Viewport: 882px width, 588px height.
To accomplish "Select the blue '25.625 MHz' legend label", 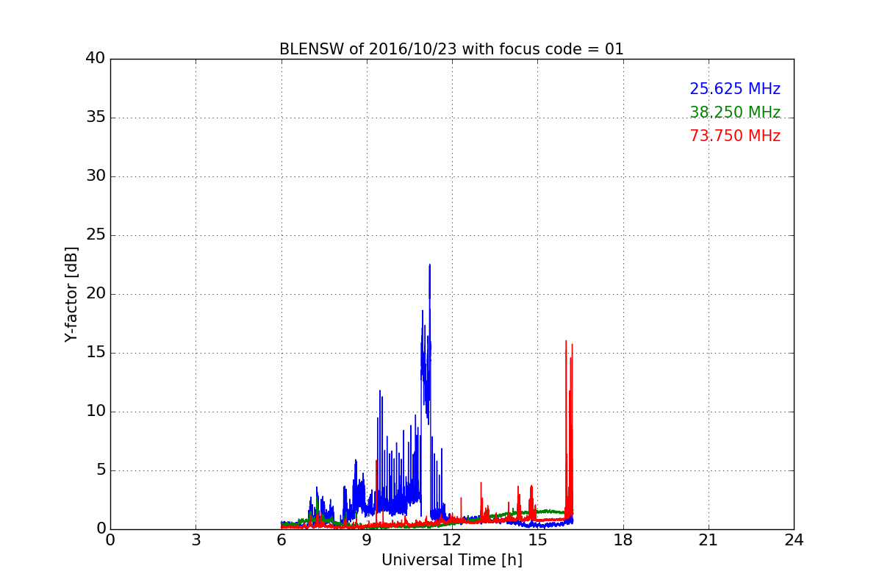I will click(x=735, y=89).
